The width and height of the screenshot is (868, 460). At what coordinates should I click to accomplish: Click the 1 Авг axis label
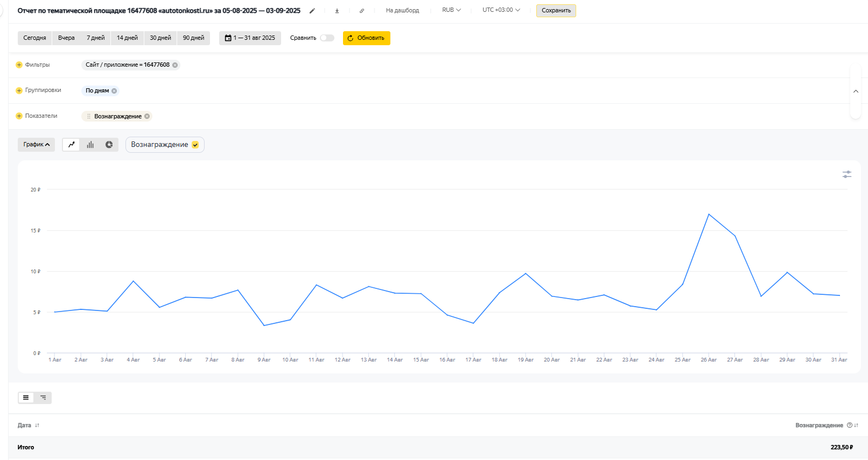point(55,360)
